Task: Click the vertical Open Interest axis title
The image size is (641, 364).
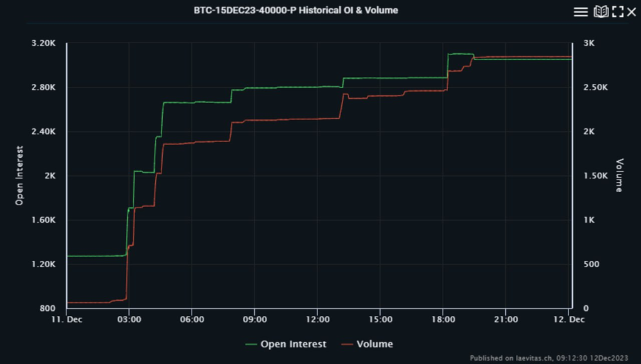Action: point(19,176)
